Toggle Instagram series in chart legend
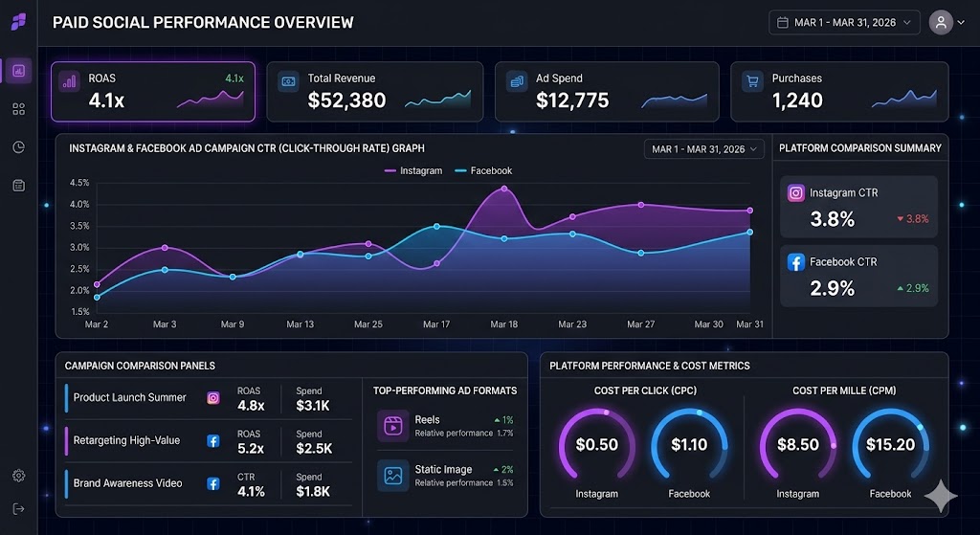The width and height of the screenshot is (980, 535). [x=413, y=171]
